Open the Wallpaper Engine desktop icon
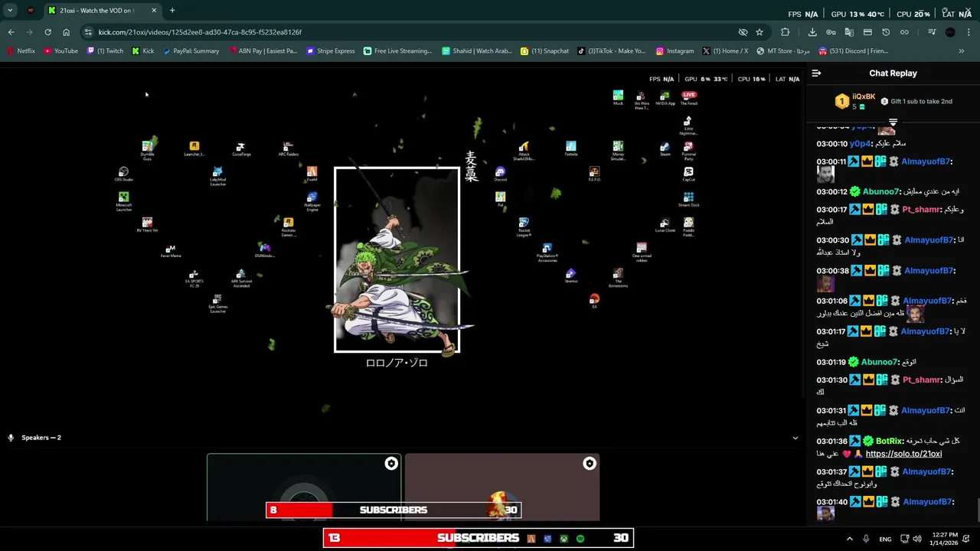The height and width of the screenshot is (551, 980). (312, 202)
